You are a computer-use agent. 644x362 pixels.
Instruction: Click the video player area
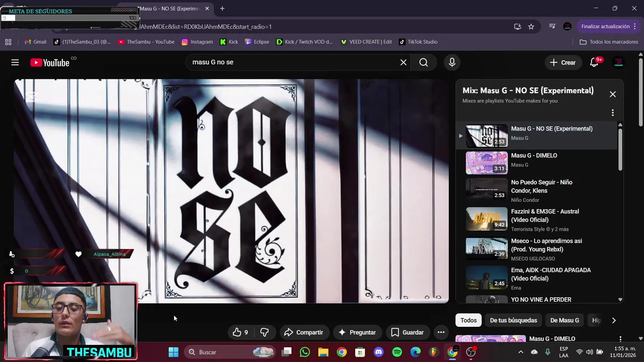click(x=231, y=191)
